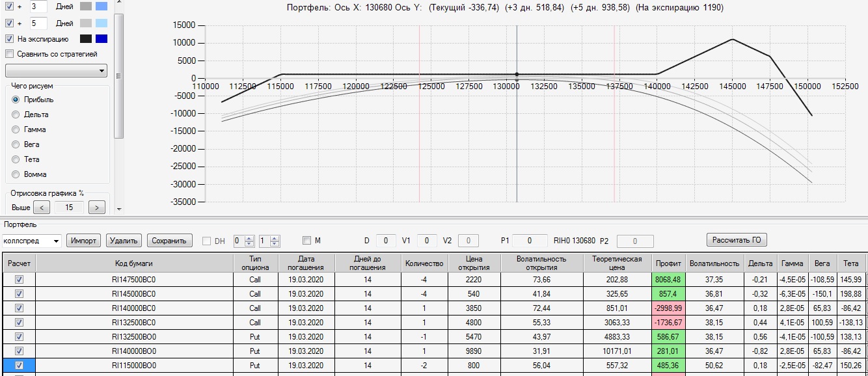Increase Выше percent with the > button
The width and height of the screenshot is (868, 376).
97,208
